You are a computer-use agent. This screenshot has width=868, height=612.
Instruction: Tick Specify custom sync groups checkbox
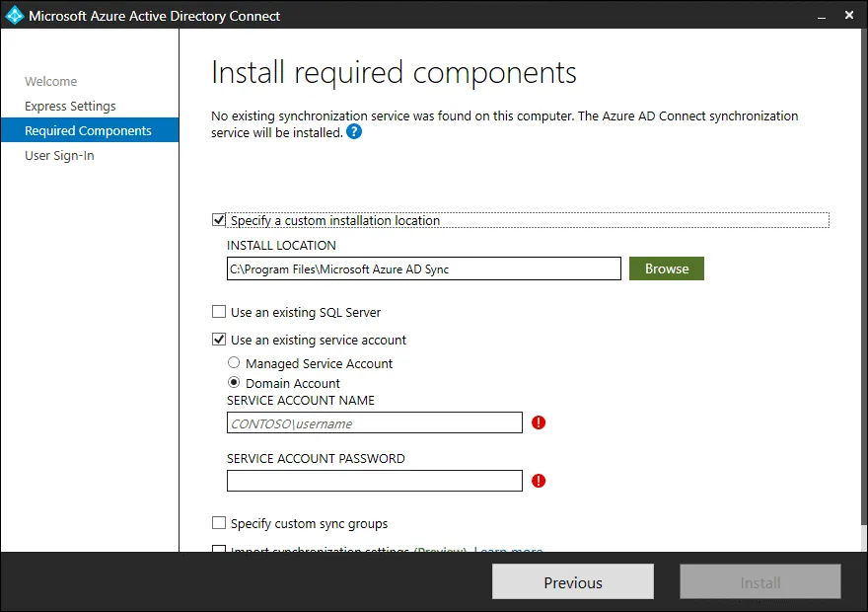[219, 523]
